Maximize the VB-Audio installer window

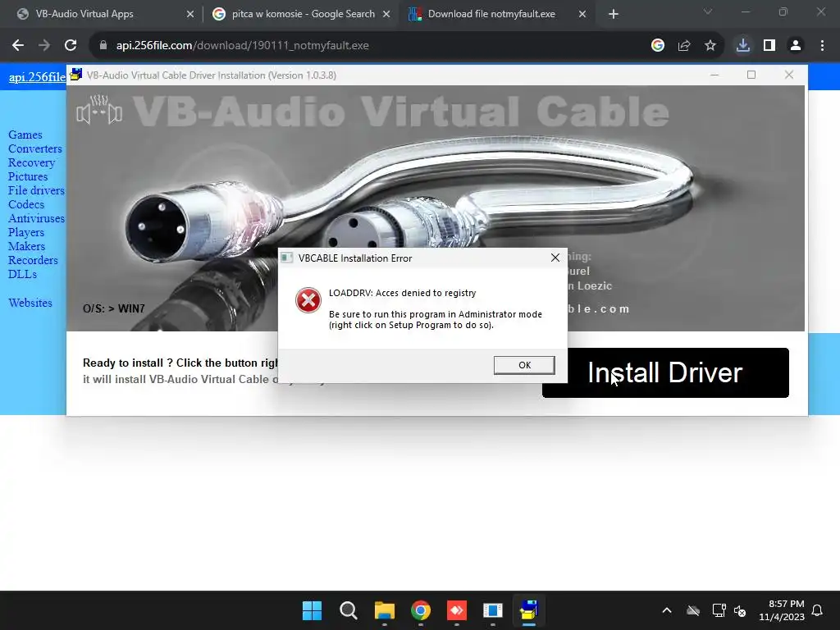coord(751,75)
